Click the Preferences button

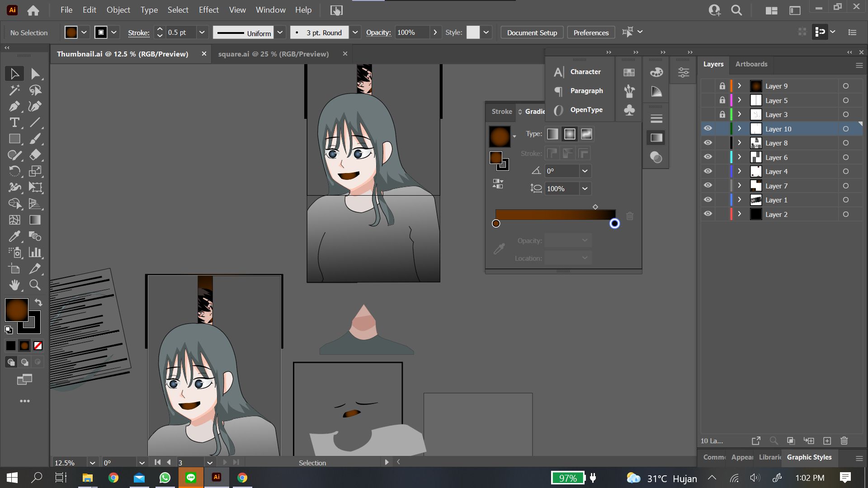591,33
